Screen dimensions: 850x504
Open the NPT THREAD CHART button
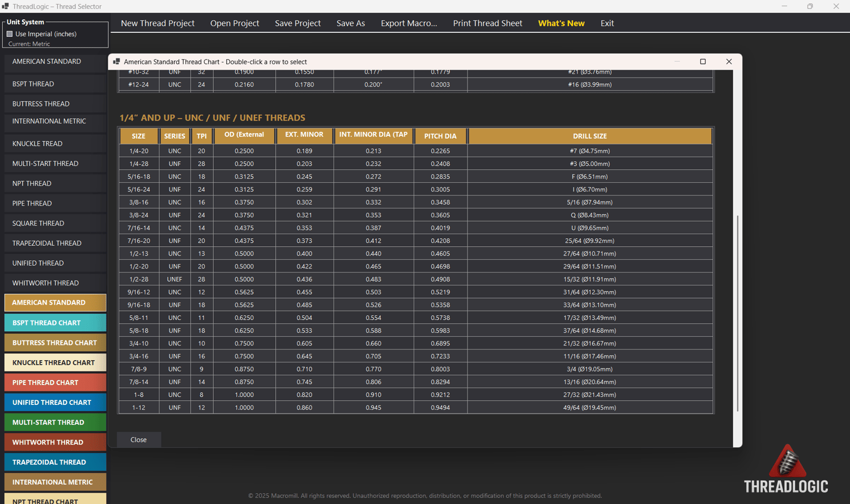tap(55, 499)
